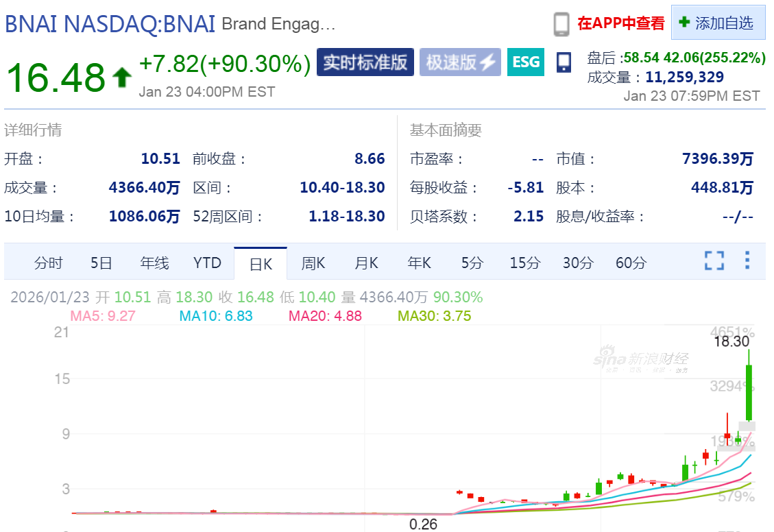Click the MA5: 9.27 indicator label
The width and height of the screenshot is (774, 532).
click(103, 316)
